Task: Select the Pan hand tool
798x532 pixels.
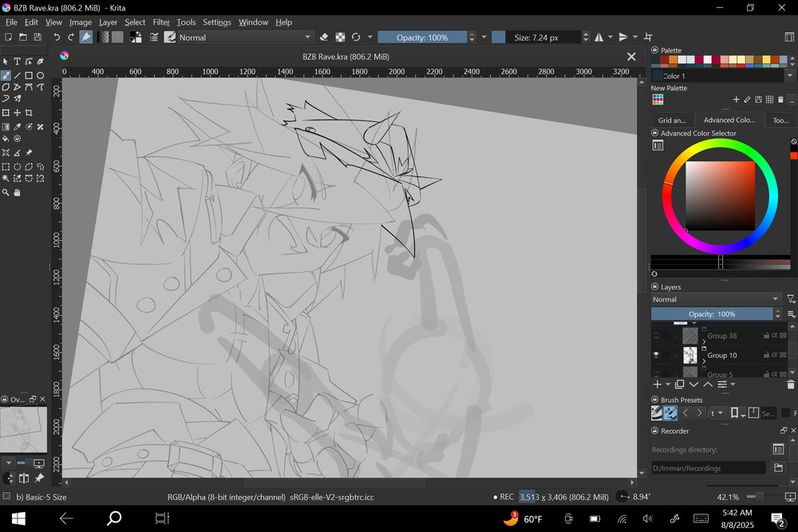Action: 18,192
